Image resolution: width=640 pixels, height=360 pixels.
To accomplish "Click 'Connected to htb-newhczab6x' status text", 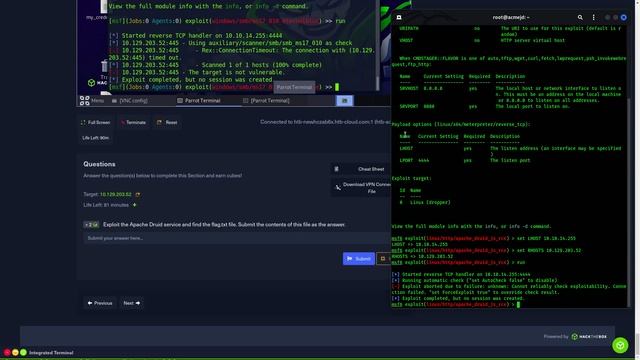I will click(325, 122).
